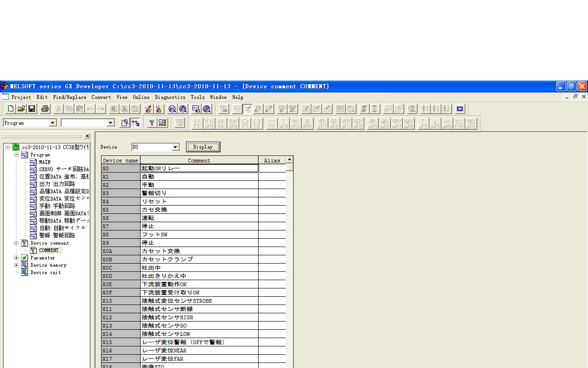Click the scroll up arrow of comment list
588x368 pixels.
pyautogui.click(x=289, y=160)
